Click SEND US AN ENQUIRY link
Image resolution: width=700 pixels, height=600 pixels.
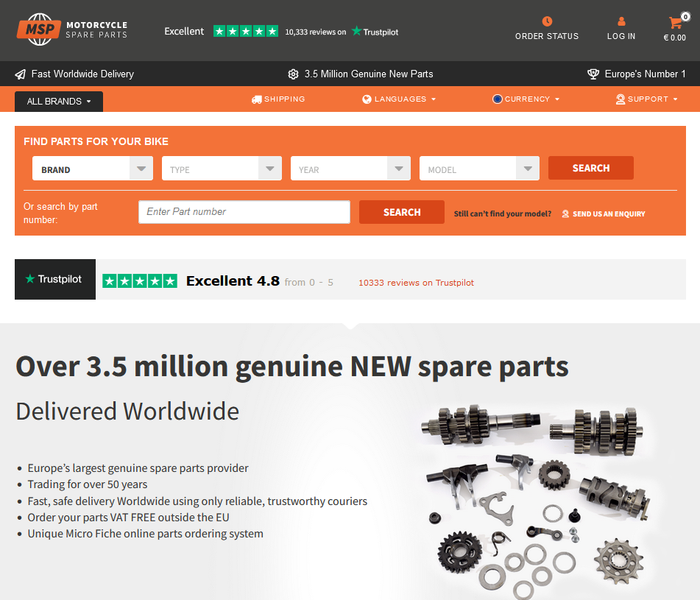[603, 213]
